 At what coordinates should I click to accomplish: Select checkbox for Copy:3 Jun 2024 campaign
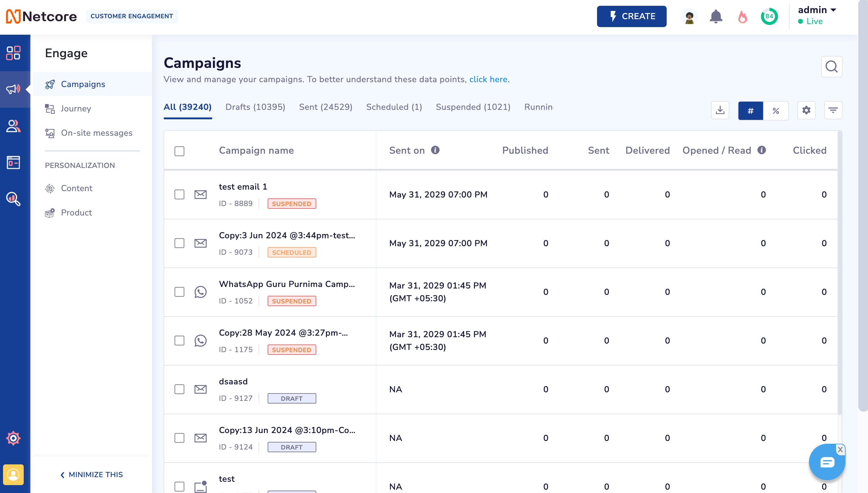point(179,243)
